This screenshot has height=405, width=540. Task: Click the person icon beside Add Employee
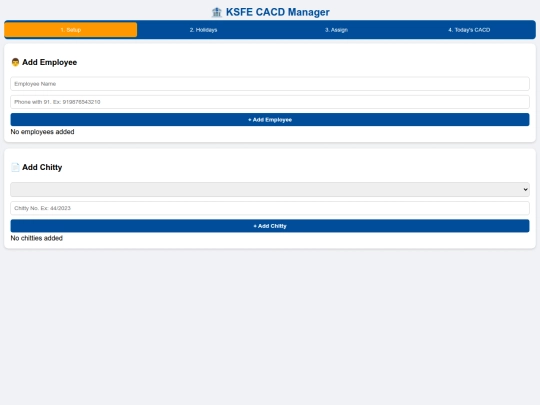[15, 62]
